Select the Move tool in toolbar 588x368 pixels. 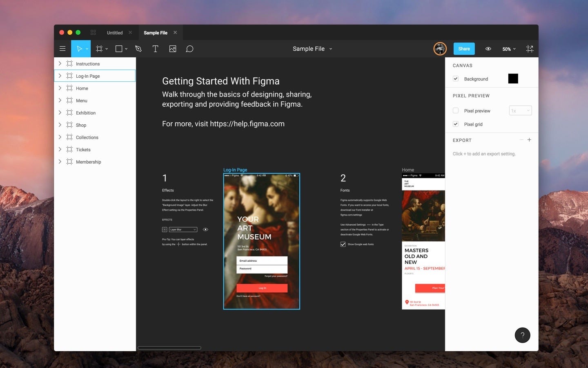[80, 49]
